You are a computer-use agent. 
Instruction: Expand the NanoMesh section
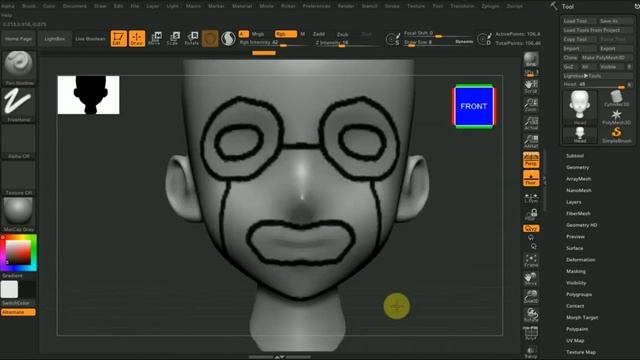(579, 190)
